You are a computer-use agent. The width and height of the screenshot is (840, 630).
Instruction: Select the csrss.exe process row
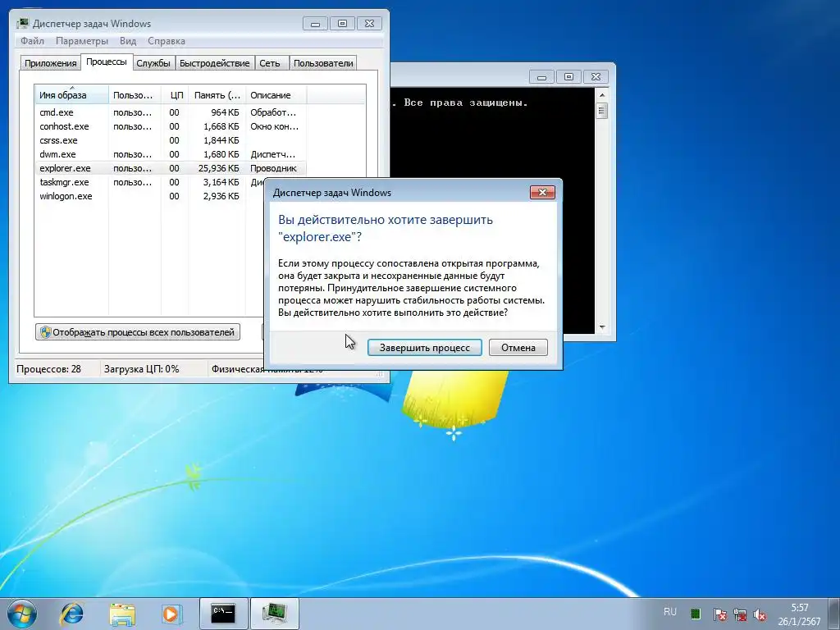click(171, 140)
